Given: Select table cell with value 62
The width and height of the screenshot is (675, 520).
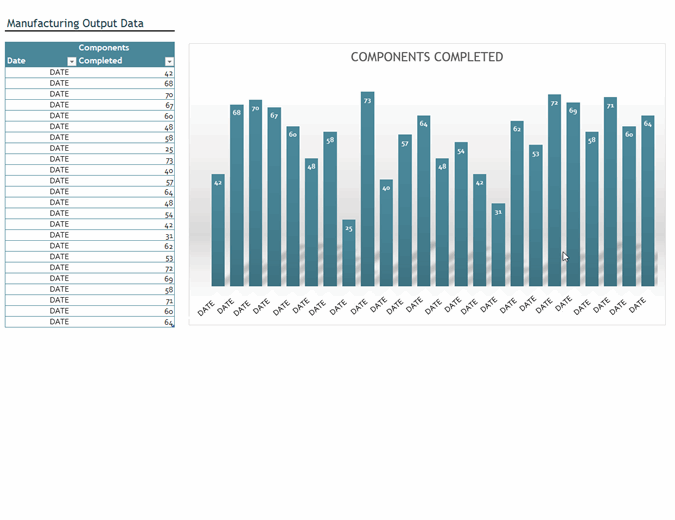Looking at the screenshot, I should point(126,246).
